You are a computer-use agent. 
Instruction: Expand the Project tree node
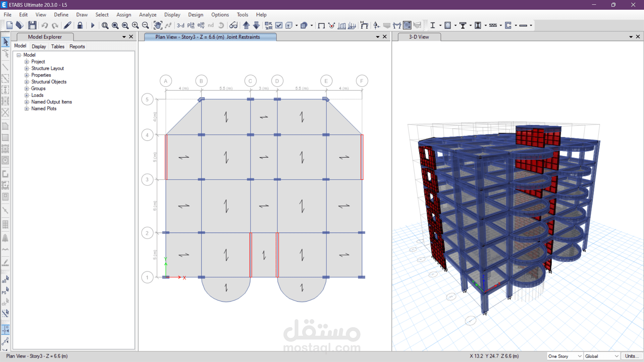26,62
